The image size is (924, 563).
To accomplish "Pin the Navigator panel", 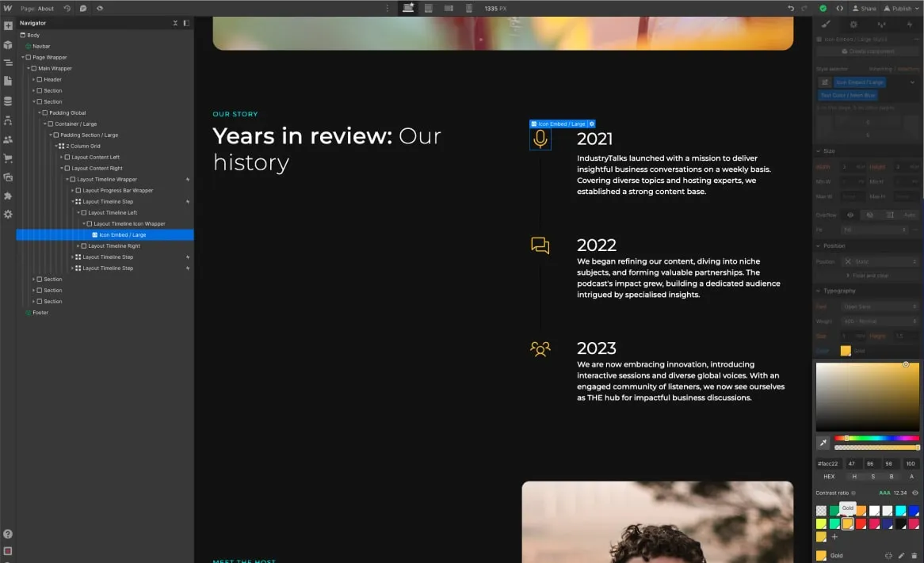I will (x=186, y=23).
